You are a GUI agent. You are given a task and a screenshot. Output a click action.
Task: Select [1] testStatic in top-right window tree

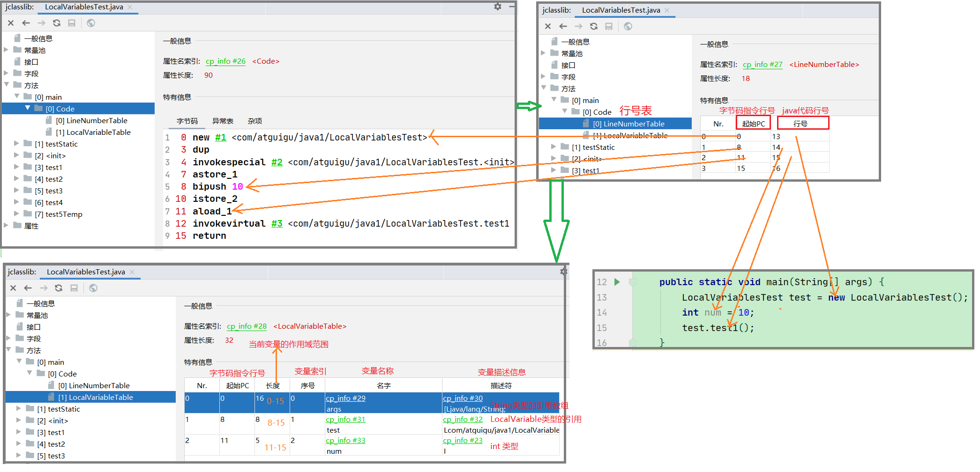(x=593, y=147)
